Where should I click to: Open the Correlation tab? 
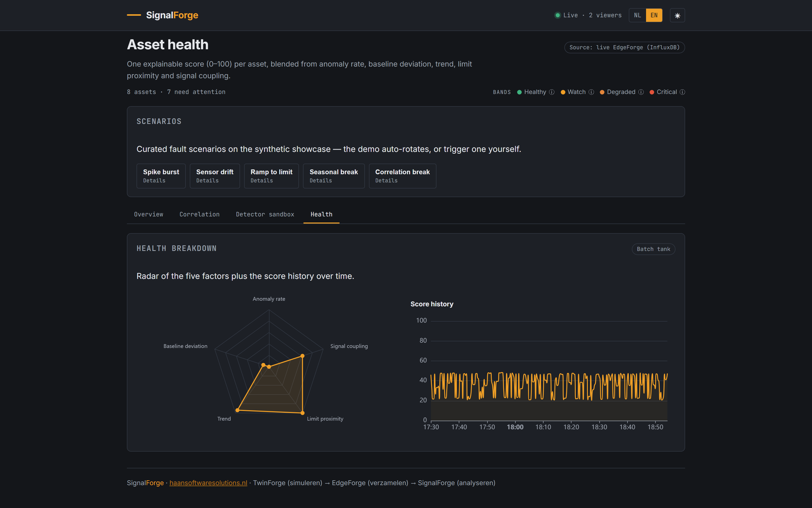pos(199,214)
